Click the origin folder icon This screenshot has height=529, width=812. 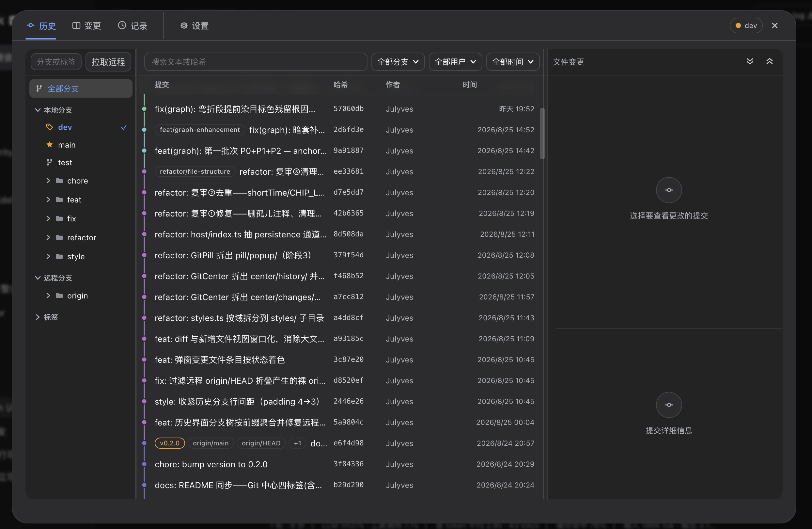tap(59, 296)
